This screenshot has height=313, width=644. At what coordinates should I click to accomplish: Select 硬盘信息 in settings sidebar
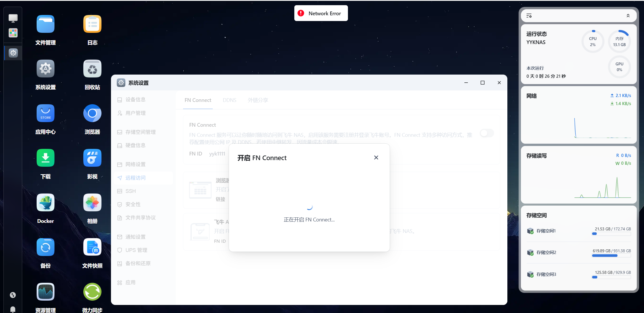click(144, 145)
